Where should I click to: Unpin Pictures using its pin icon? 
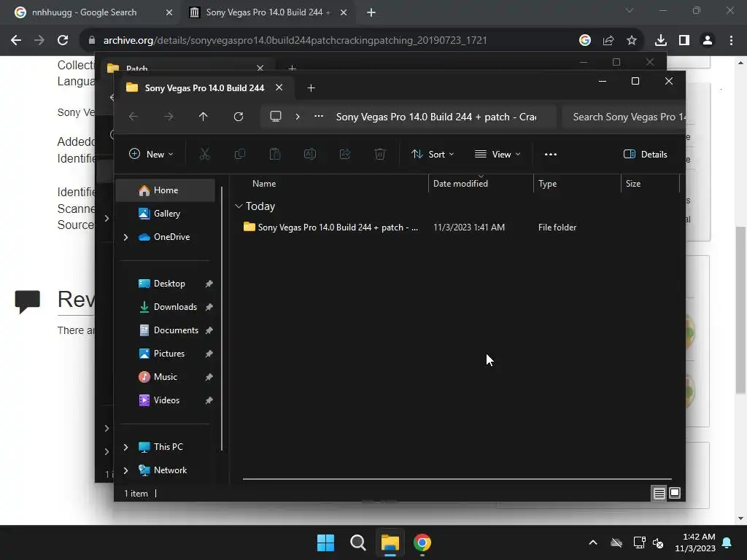click(x=209, y=354)
